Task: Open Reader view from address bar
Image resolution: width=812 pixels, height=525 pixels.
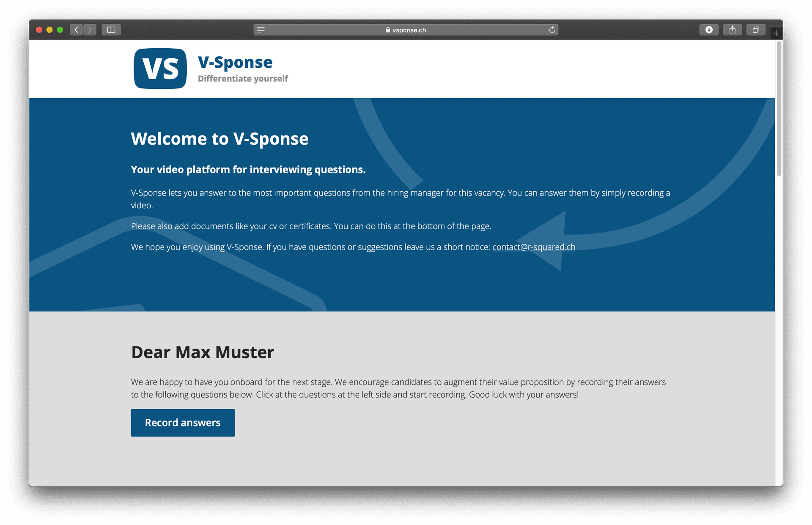Action: 261,30
